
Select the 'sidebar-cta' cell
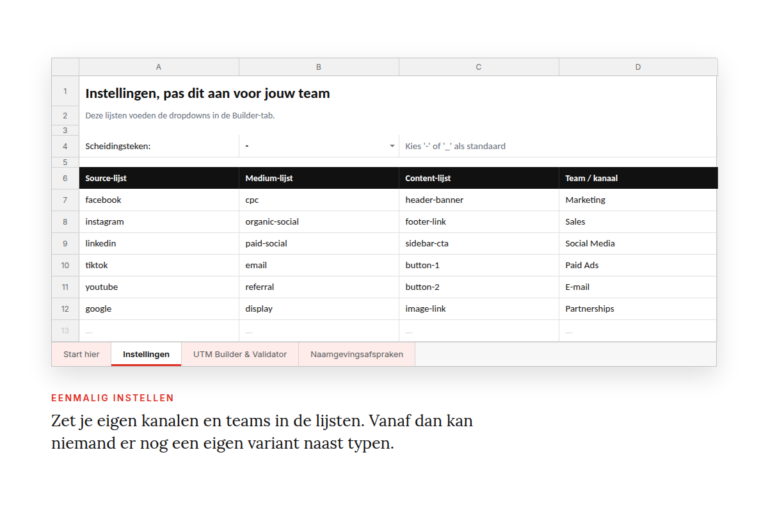point(479,244)
